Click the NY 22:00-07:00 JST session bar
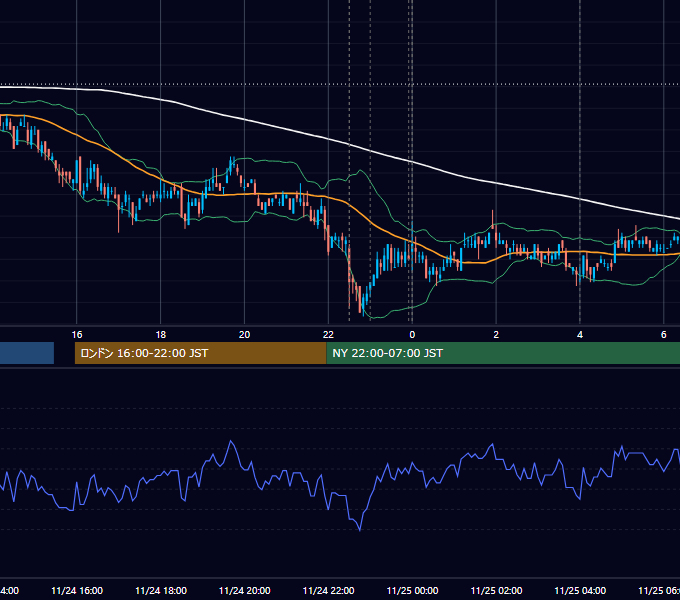This screenshot has width=680, height=600. (503, 353)
